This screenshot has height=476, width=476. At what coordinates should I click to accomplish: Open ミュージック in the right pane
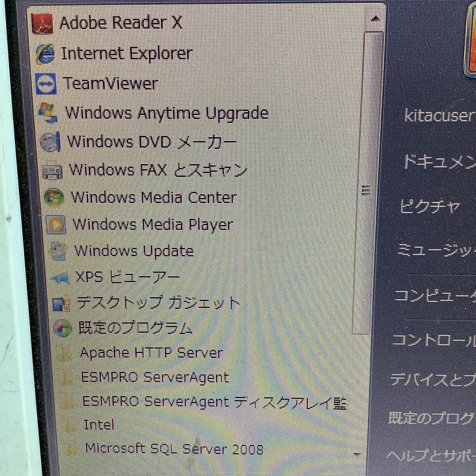pos(436,251)
